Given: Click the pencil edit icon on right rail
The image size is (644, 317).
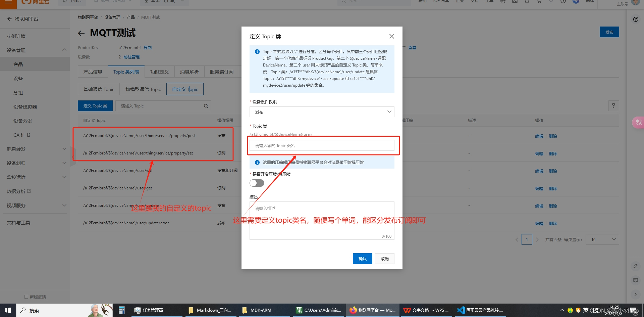Looking at the screenshot, I should pyautogui.click(x=635, y=266).
